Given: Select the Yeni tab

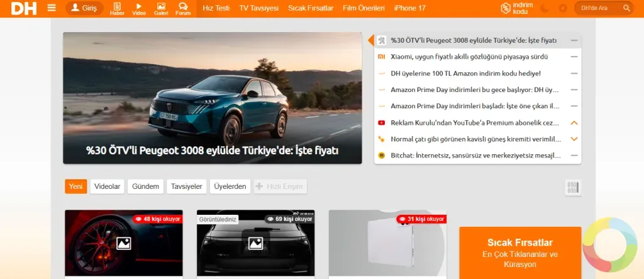Looking at the screenshot, I should (75, 186).
